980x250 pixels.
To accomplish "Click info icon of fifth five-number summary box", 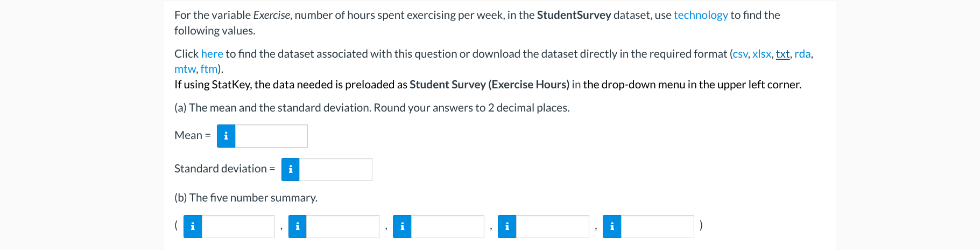I will 612,226.
